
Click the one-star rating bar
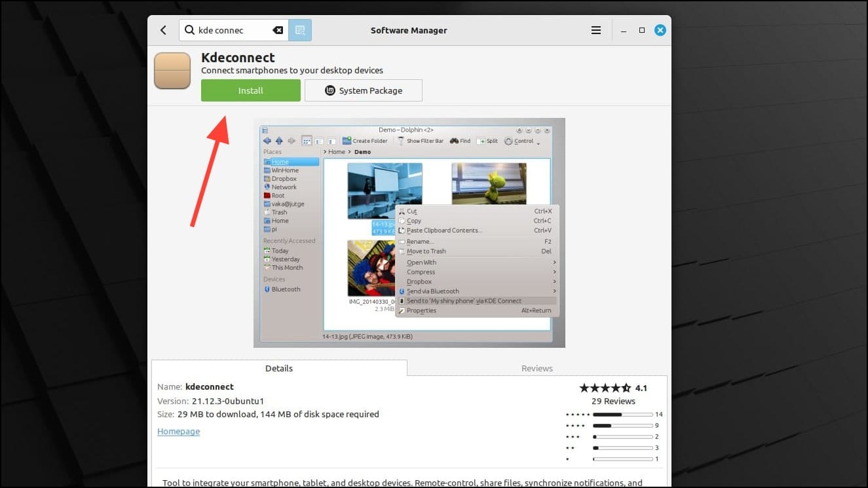point(623,459)
